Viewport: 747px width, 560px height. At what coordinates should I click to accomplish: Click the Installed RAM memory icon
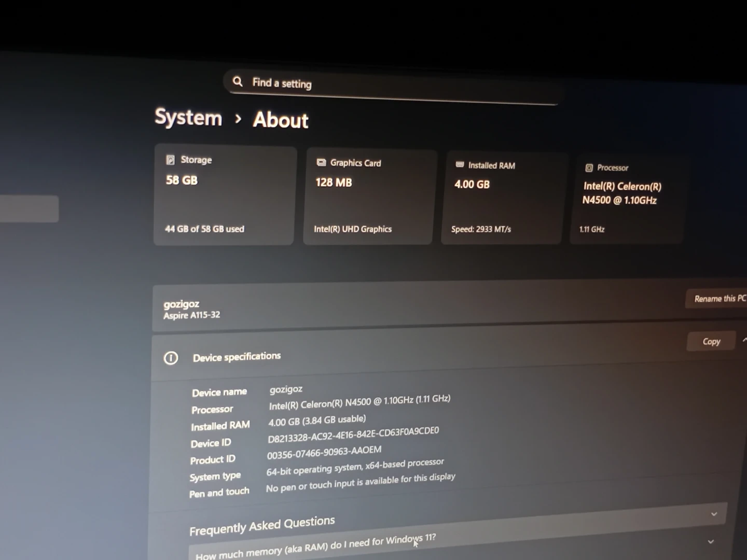(x=460, y=164)
